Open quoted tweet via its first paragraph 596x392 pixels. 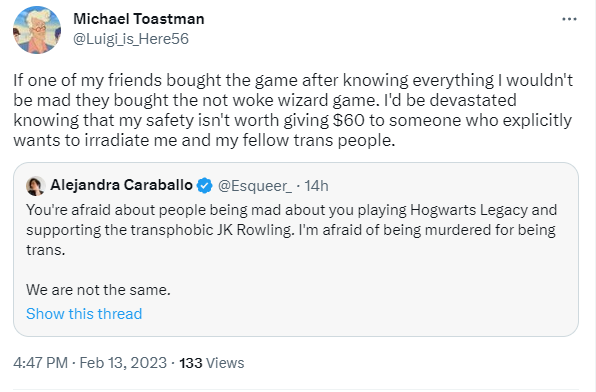(x=292, y=230)
